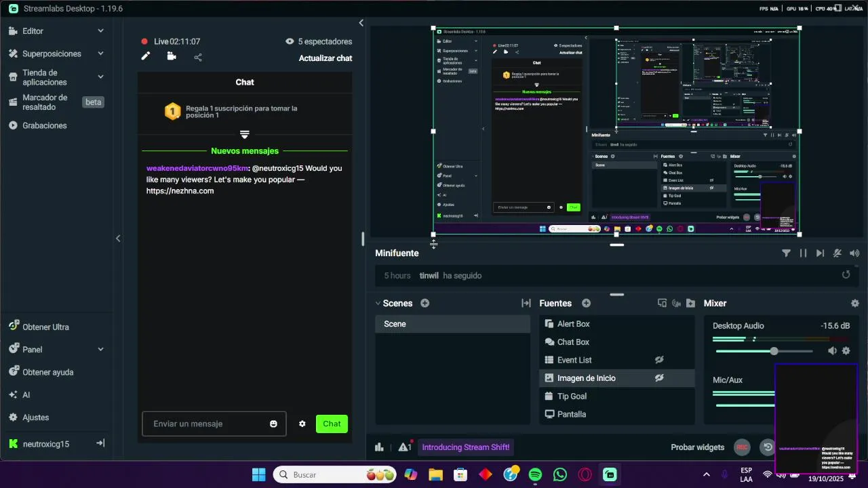Screen dimensions: 868x488
Task: Select the Scene item in Scenes list
Action: (453, 324)
